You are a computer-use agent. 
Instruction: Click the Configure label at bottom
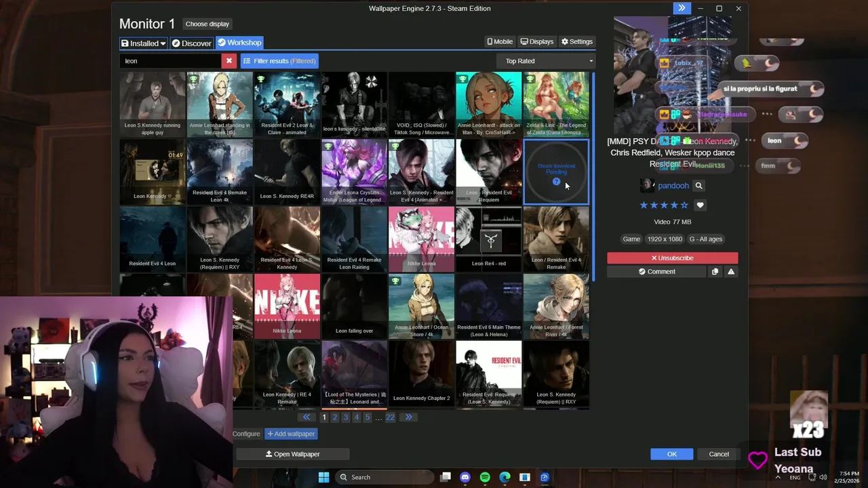[246, 434]
